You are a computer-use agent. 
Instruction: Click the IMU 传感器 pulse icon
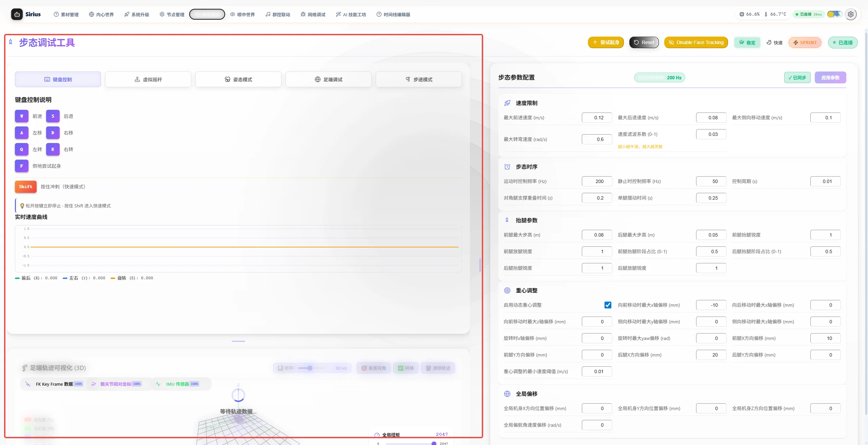coord(158,384)
